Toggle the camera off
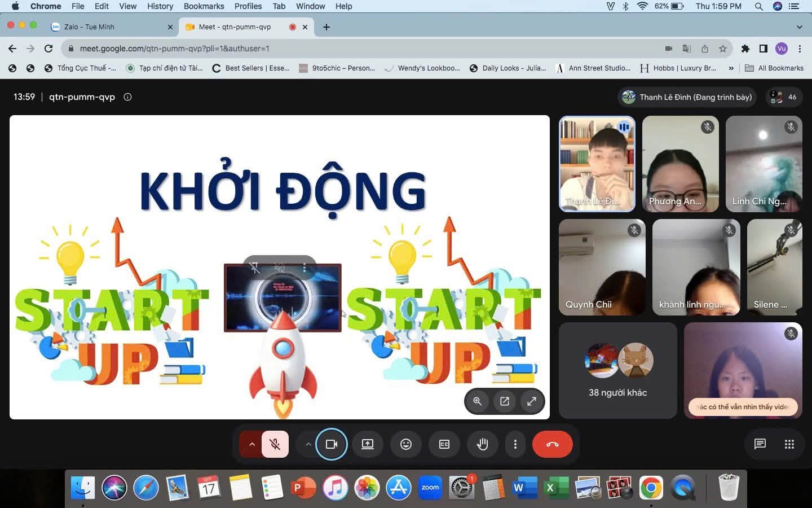This screenshot has width=812, height=508. (331, 444)
